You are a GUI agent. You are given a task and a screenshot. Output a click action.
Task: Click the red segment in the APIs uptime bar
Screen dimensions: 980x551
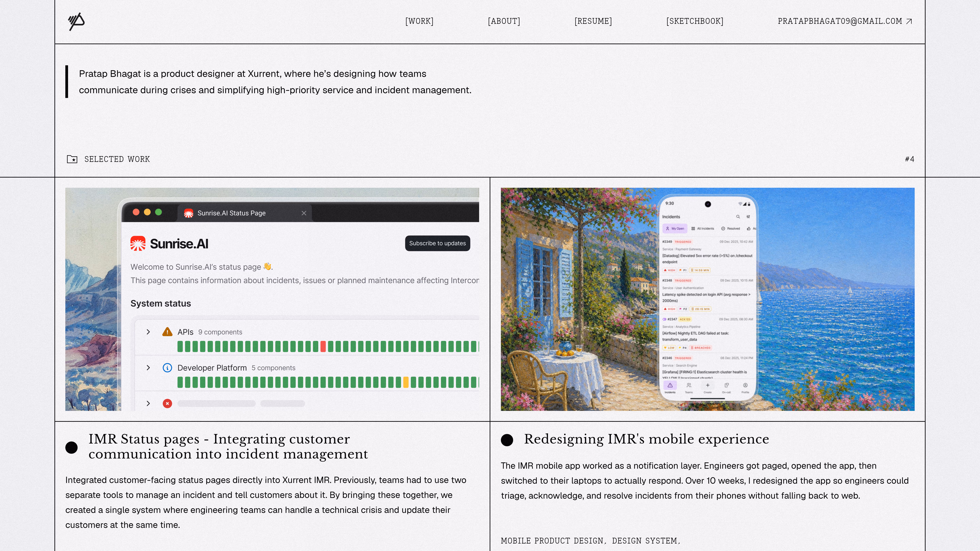[x=323, y=346]
